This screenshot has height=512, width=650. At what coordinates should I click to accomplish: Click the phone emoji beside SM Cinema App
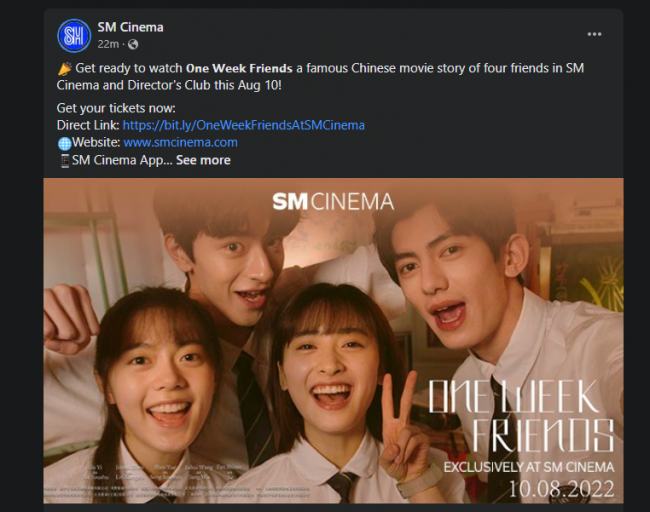pos(65,161)
